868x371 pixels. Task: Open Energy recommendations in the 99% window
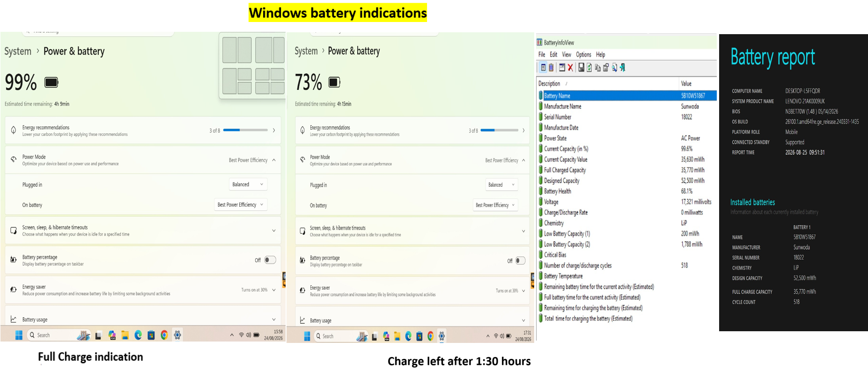pyautogui.click(x=143, y=131)
